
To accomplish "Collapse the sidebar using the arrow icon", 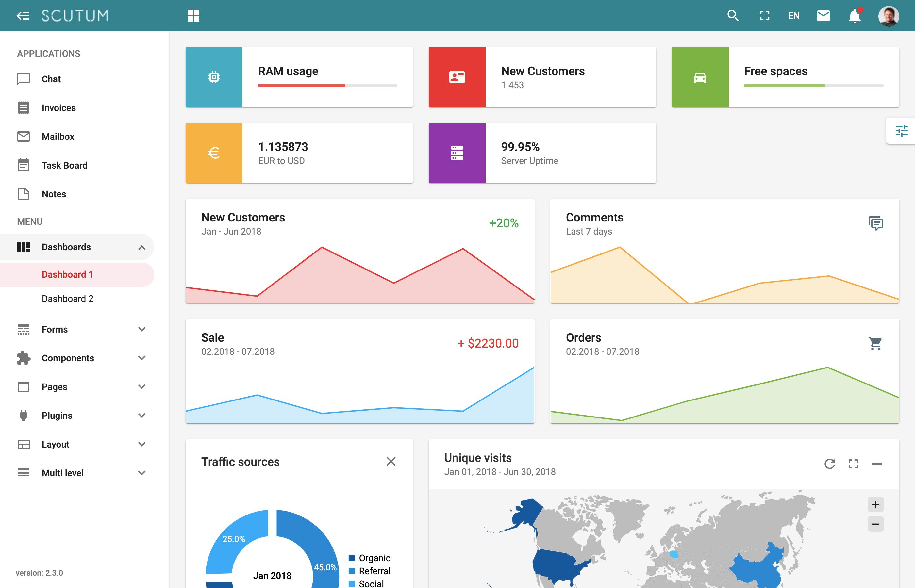I will [x=23, y=16].
